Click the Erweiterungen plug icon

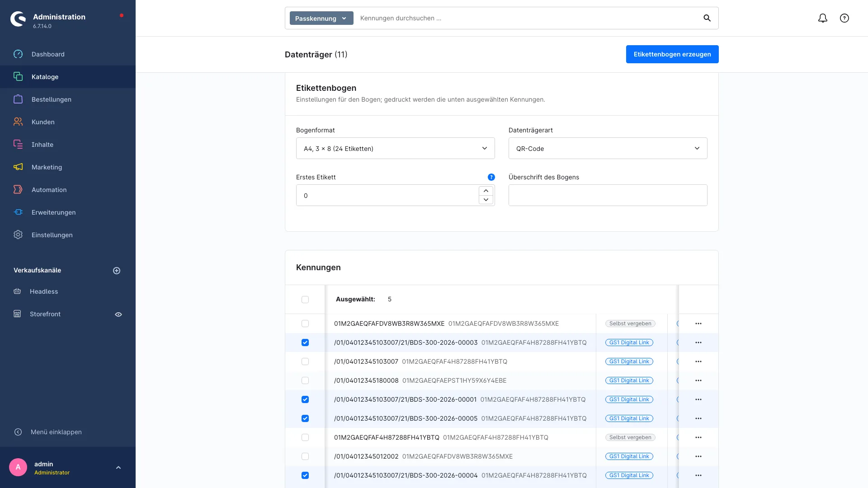point(18,212)
